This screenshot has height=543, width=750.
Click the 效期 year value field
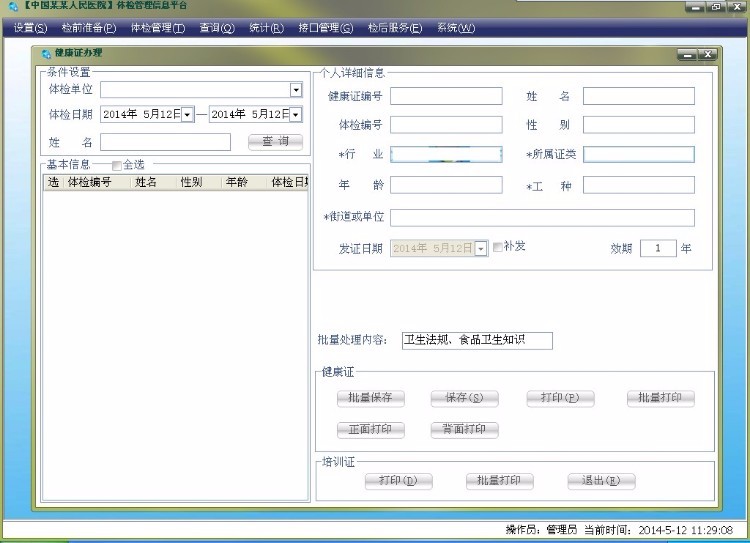tap(658, 248)
